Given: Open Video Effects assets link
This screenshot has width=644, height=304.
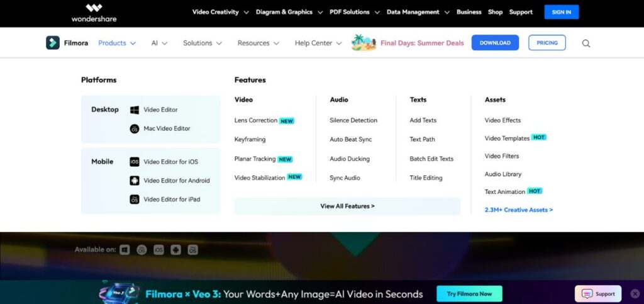Looking at the screenshot, I should coord(502,120).
